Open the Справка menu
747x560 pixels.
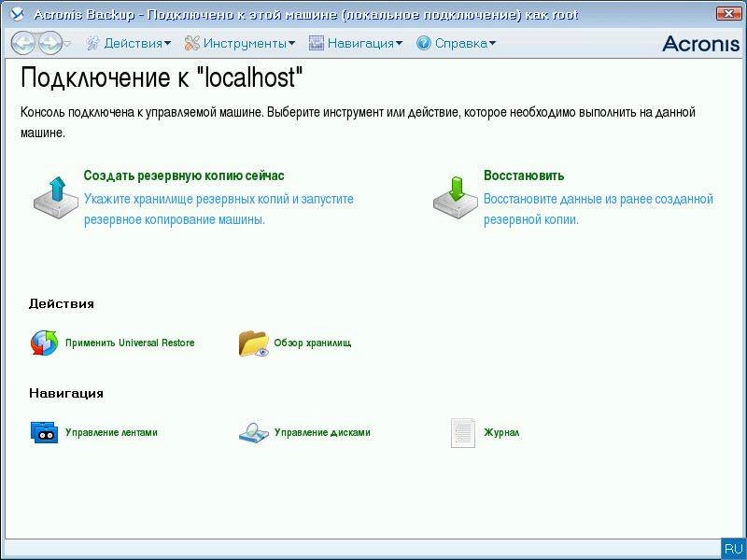click(465, 43)
